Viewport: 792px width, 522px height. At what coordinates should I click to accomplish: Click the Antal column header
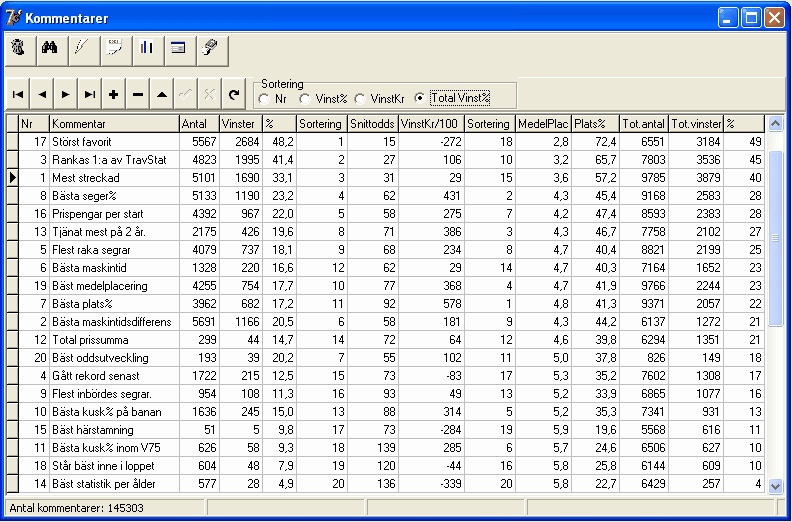click(x=200, y=124)
